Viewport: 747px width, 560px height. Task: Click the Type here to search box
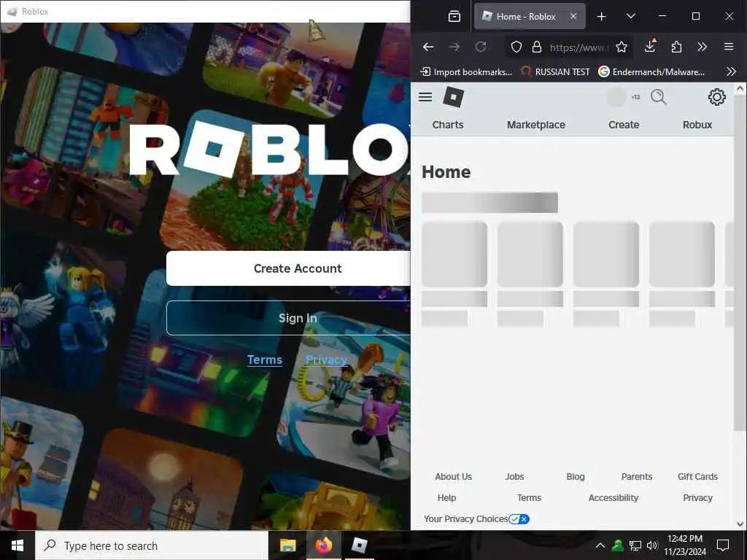pos(152,545)
